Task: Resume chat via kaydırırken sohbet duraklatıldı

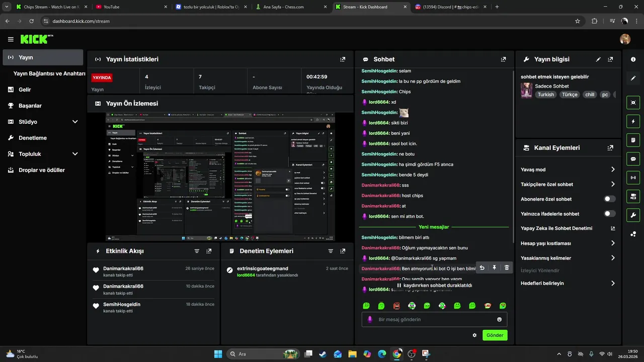Action: click(435, 285)
